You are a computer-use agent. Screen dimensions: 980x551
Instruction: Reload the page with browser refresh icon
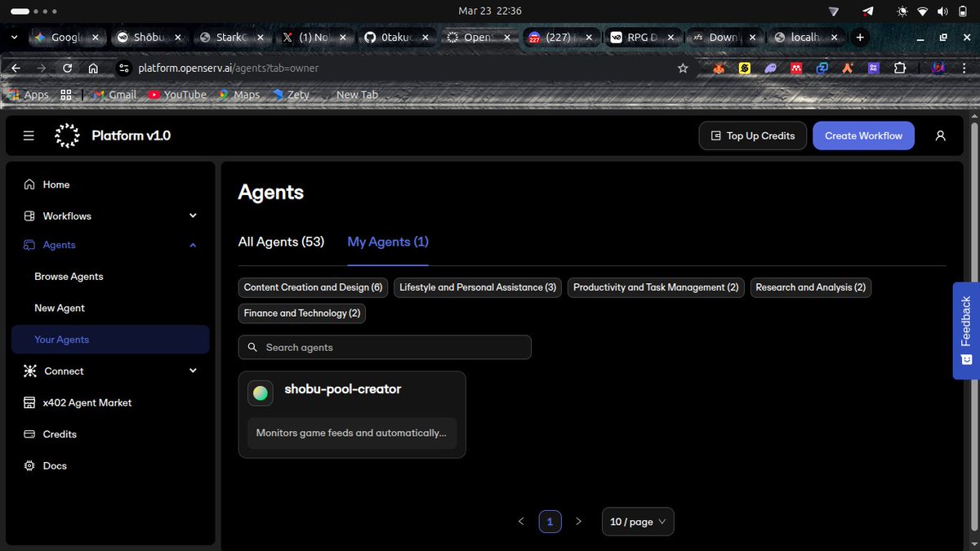click(x=68, y=68)
